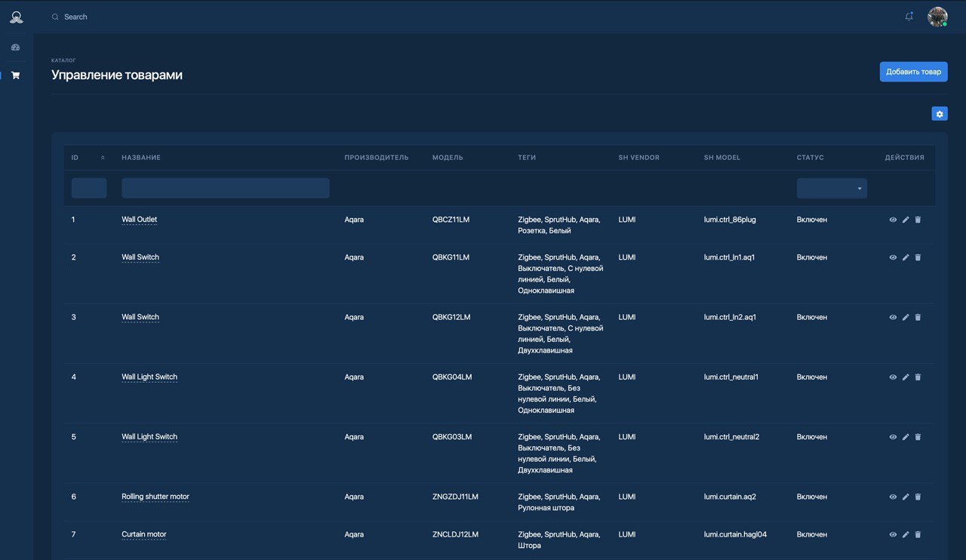Screen dimensions: 966x560
Task: Click the ID filter input
Action: [89, 188]
